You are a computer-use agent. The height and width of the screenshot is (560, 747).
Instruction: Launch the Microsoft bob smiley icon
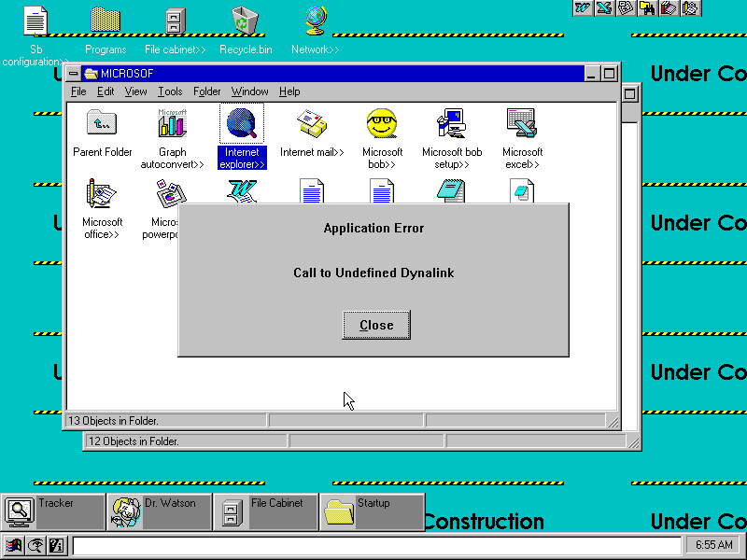(x=382, y=122)
